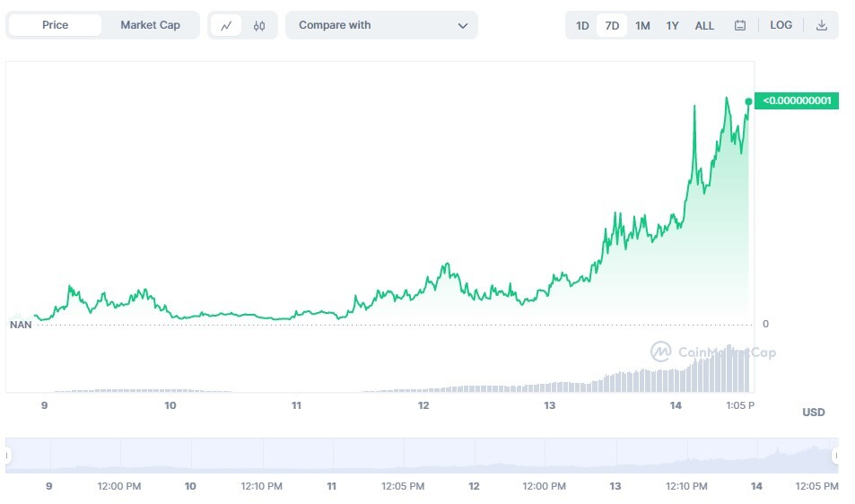Switch to Price view
This screenshot has height=504, width=855.
click(55, 25)
